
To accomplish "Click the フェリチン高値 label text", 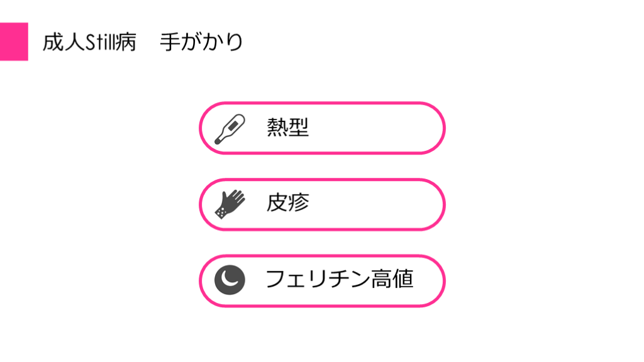I will click(339, 279).
